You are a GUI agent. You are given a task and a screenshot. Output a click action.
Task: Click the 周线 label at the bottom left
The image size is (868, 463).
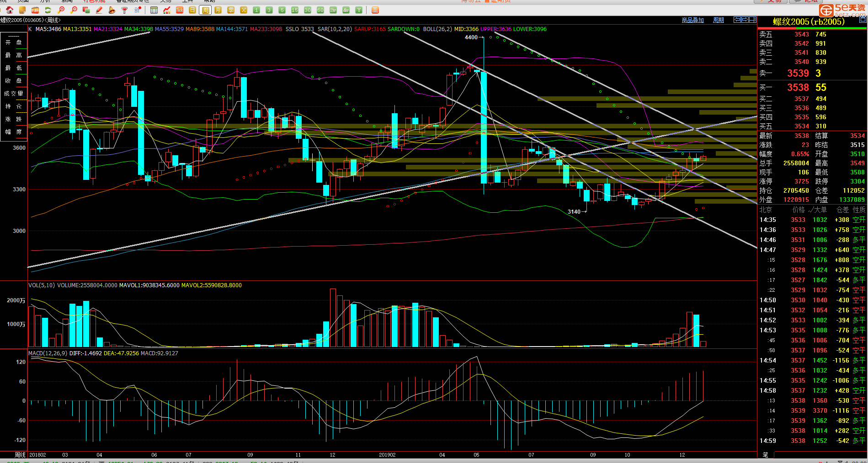point(20,455)
